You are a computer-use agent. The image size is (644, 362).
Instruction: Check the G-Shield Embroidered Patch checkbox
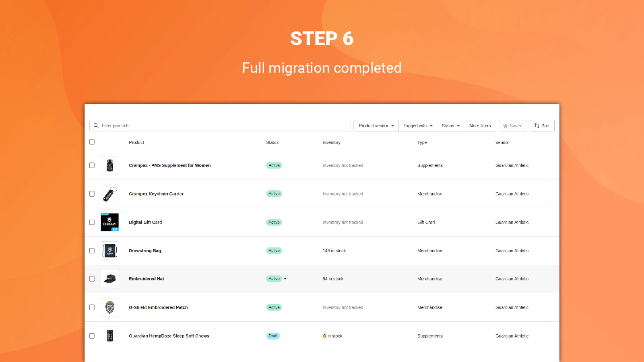click(x=92, y=307)
